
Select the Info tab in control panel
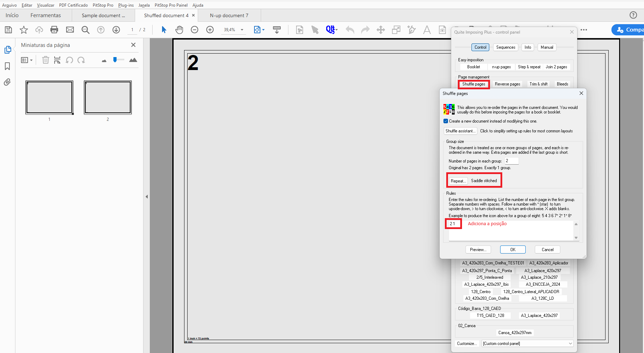coord(528,47)
